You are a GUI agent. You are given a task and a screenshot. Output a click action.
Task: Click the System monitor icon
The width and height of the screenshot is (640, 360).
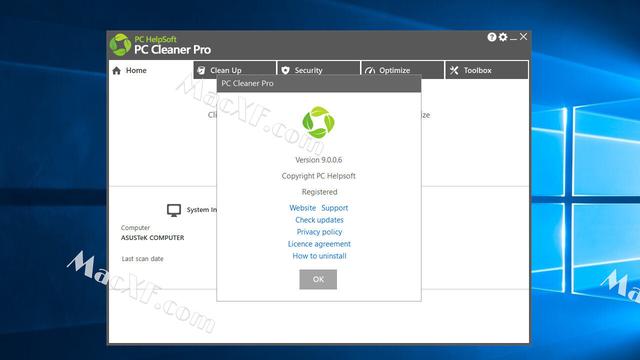pyautogui.click(x=174, y=210)
